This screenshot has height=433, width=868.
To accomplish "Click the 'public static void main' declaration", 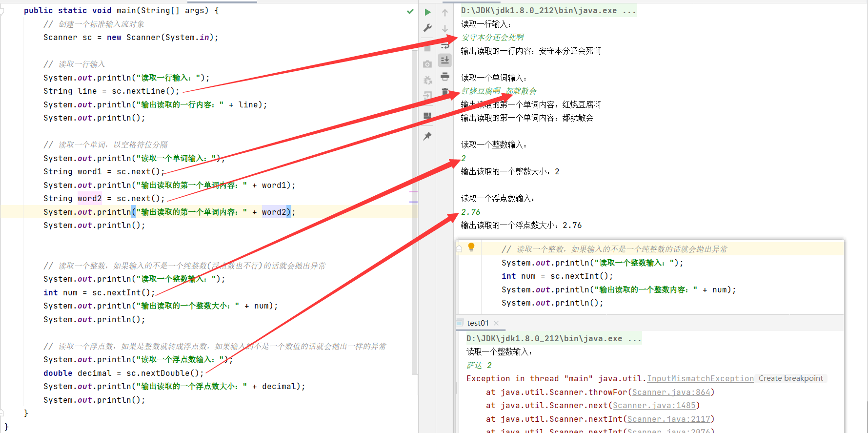I will pyautogui.click(x=121, y=11).
